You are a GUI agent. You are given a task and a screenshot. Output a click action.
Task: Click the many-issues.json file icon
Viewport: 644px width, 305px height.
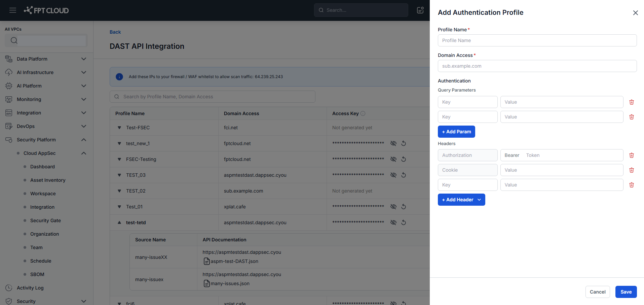pos(207,283)
